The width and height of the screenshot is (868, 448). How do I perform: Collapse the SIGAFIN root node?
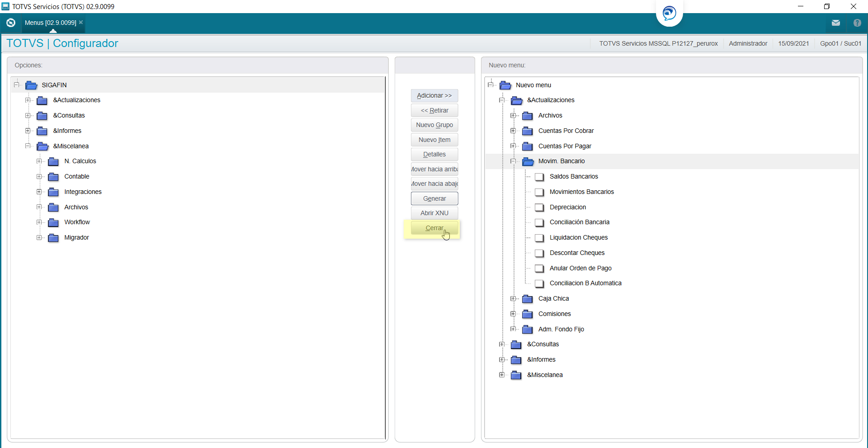(x=17, y=85)
